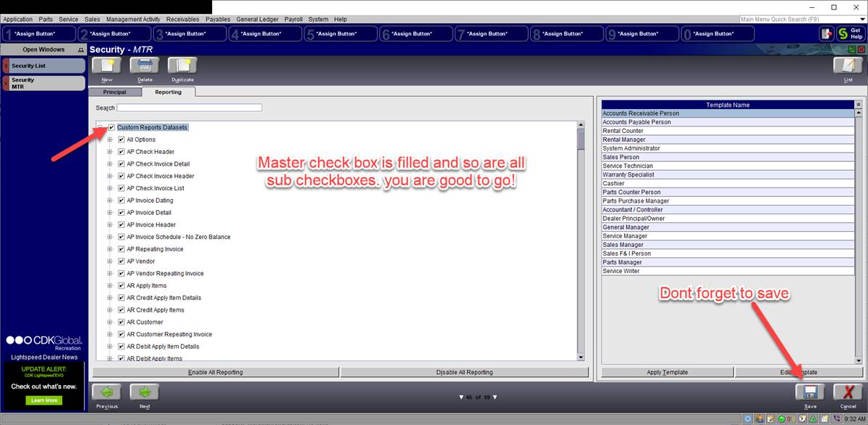This screenshot has height=425, width=868.
Task: Click Template Name column options icon
Action: pyautogui.click(x=859, y=105)
